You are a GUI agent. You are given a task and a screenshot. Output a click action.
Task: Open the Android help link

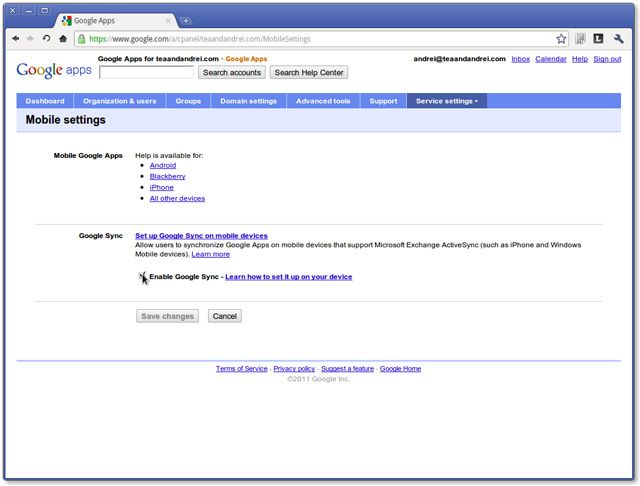click(x=163, y=165)
